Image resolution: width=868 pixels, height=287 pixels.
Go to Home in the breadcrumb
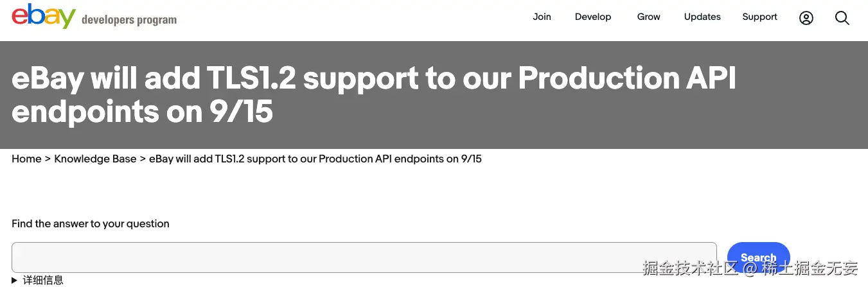point(26,159)
